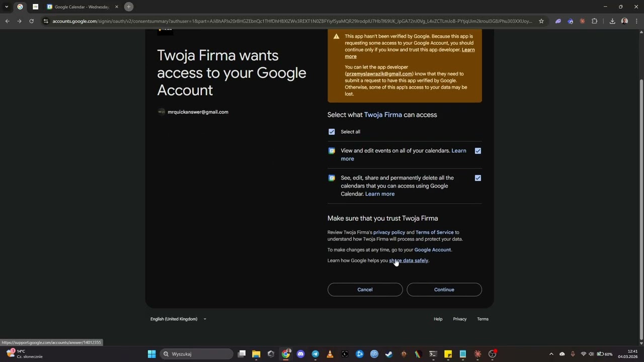The image size is (644, 362).
Task: Switch to the second pinned tab
Action: 35,7
